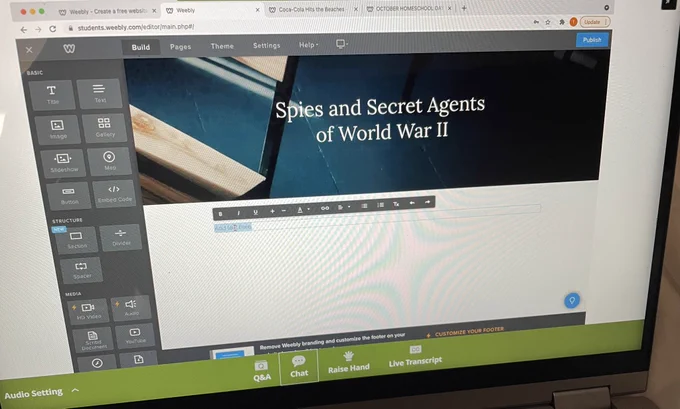Select the File media tile
The image size is (680, 409).
(x=138, y=359)
